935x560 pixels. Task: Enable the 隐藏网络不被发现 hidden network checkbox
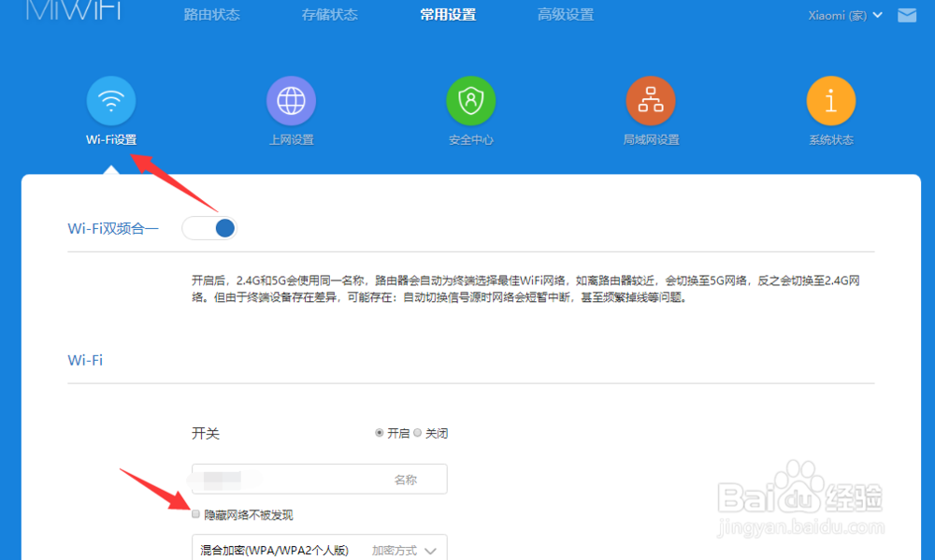pos(195,513)
